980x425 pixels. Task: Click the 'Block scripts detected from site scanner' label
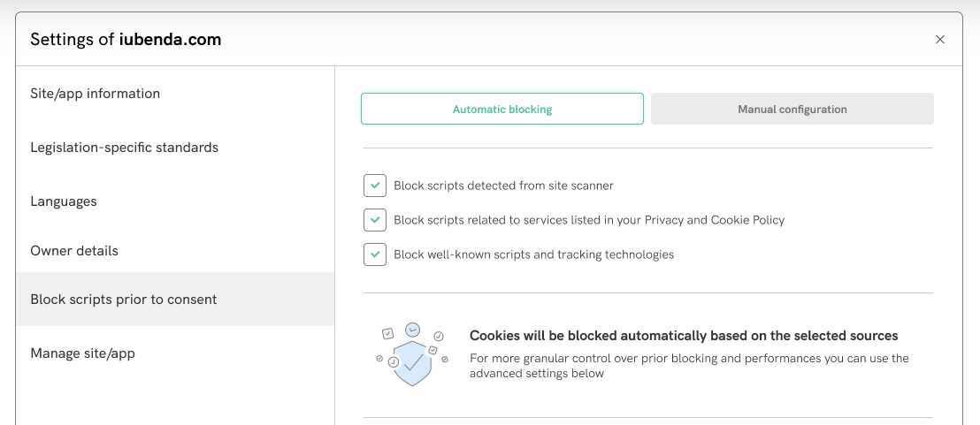tap(503, 186)
